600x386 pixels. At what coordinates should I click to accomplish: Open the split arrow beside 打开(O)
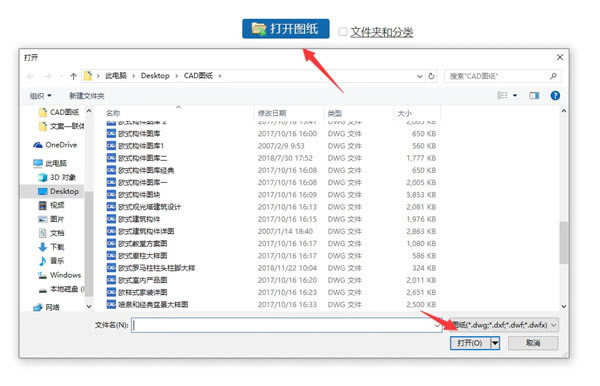(495, 343)
